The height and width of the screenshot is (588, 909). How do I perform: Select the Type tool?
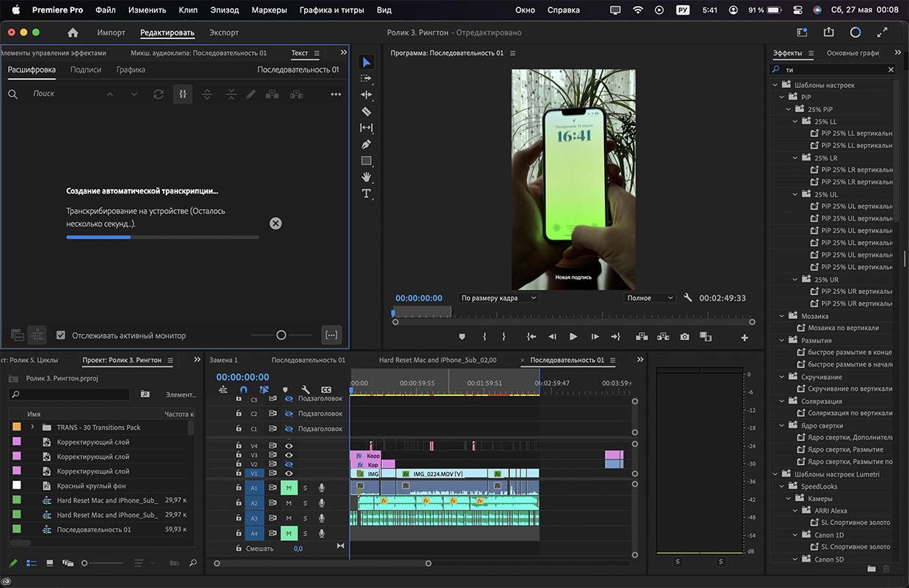click(x=367, y=194)
